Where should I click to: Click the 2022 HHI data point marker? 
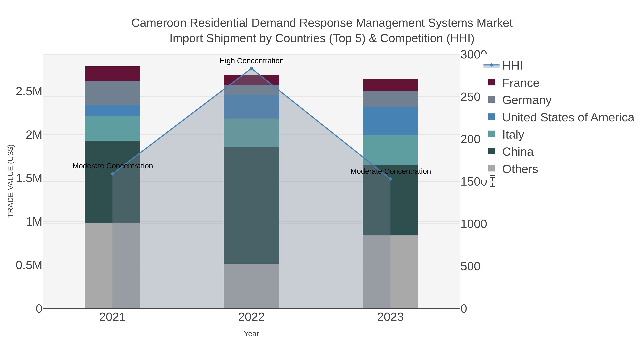(x=252, y=68)
